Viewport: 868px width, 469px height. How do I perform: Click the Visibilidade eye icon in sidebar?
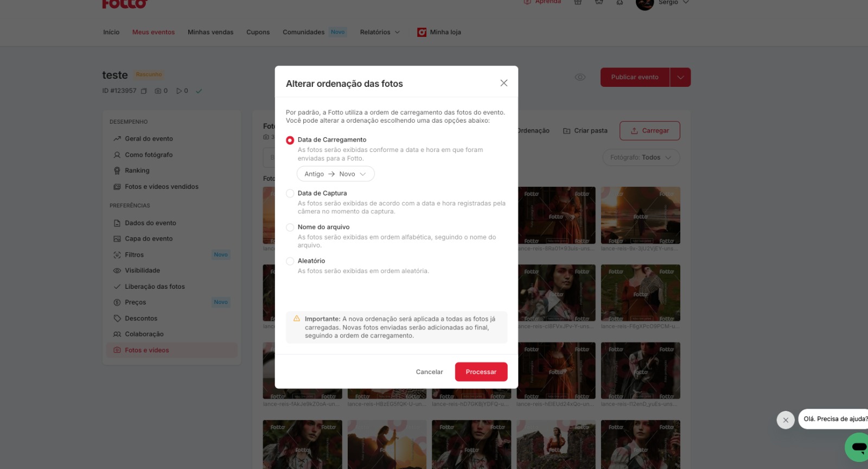click(117, 270)
